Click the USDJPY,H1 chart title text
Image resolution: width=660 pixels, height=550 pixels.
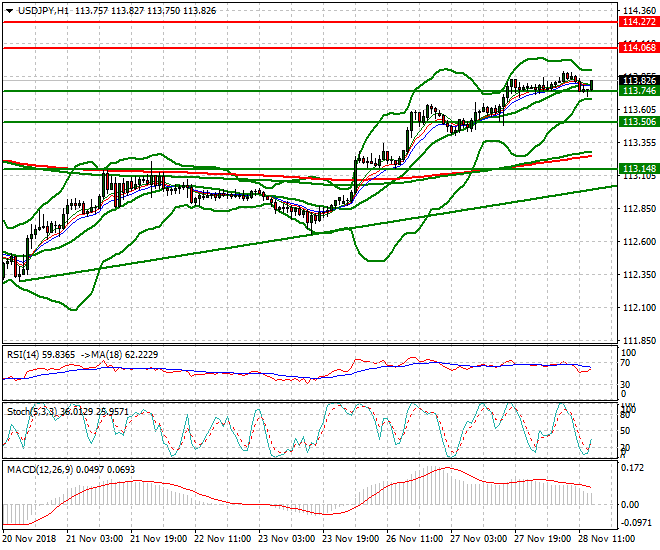pyautogui.click(x=43, y=11)
